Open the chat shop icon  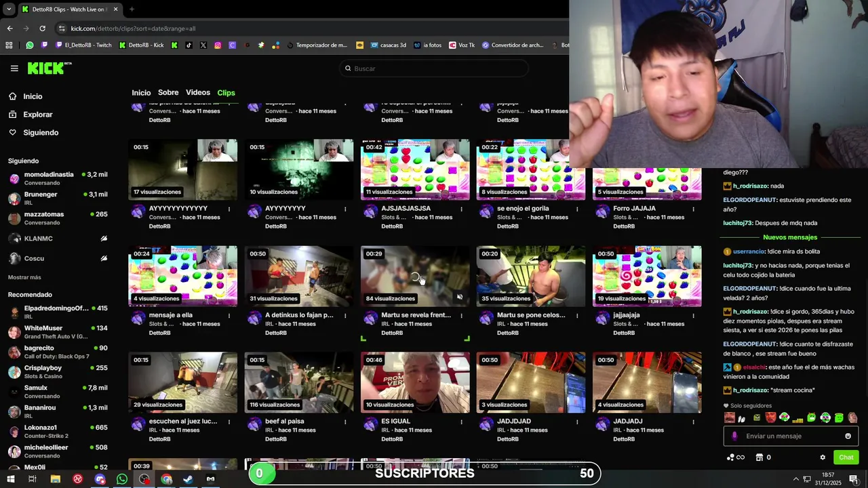tap(759, 457)
